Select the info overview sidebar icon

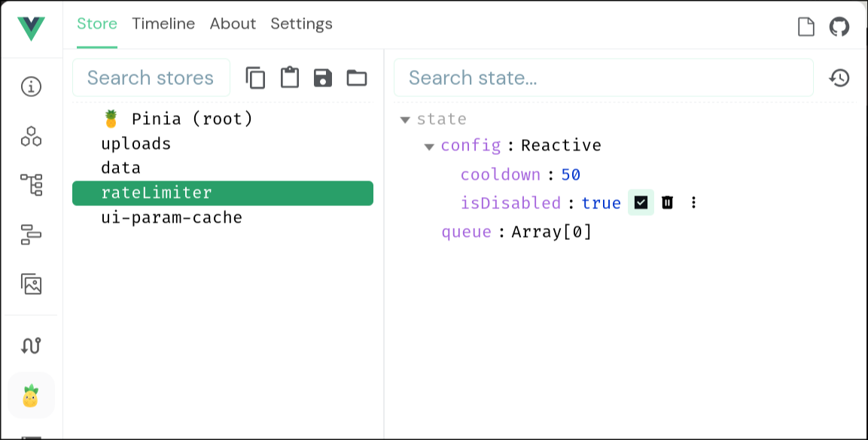[x=31, y=85]
